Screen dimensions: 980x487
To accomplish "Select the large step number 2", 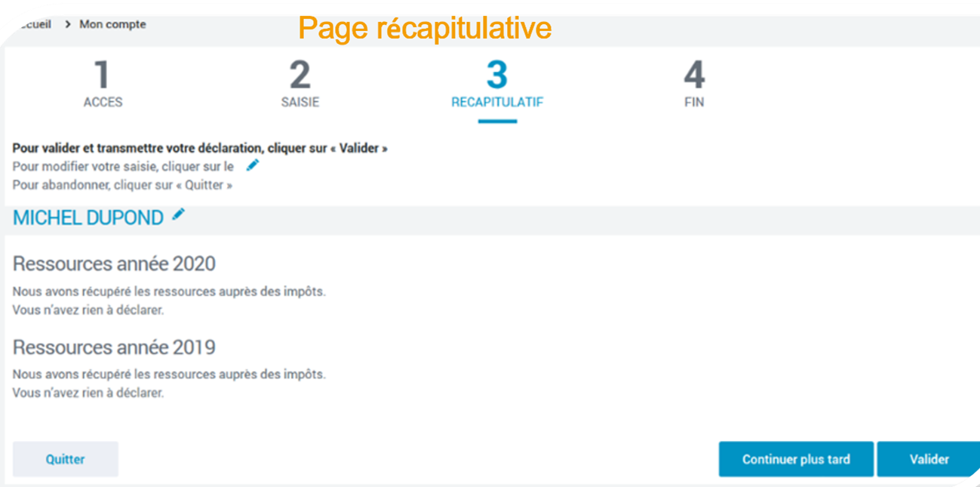I will [x=300, y=76].
